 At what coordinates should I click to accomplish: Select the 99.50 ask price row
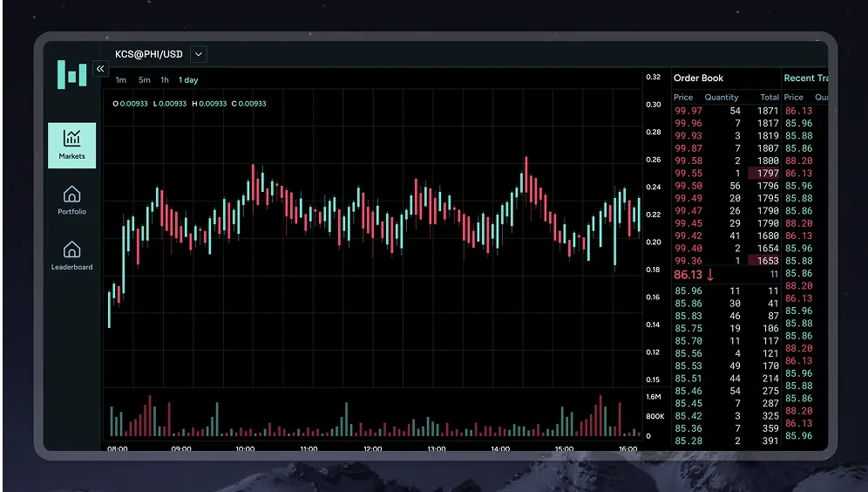tap(726, 186)
